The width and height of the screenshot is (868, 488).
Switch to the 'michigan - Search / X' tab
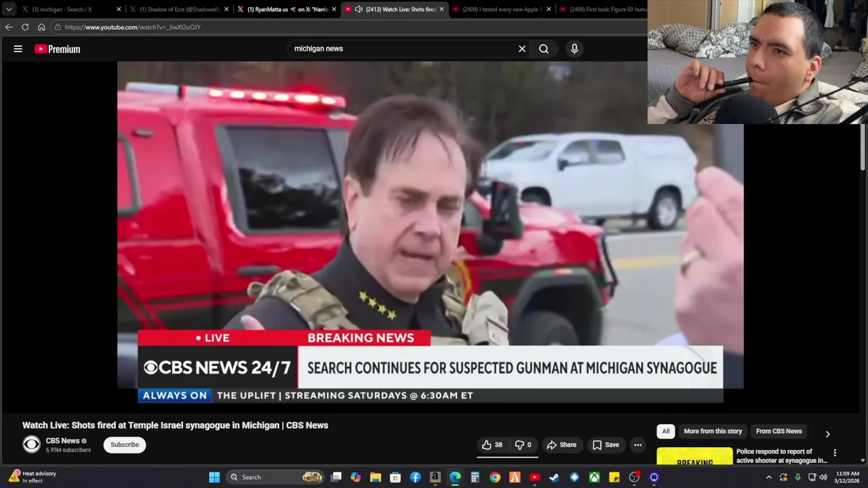tap(64, 9)
